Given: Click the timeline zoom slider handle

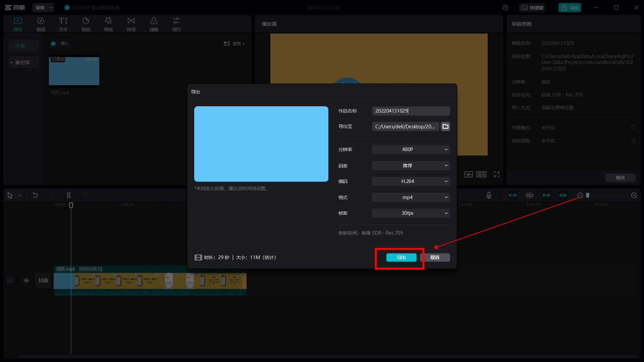Looking at the screenshot, I should tap(588, 195).
